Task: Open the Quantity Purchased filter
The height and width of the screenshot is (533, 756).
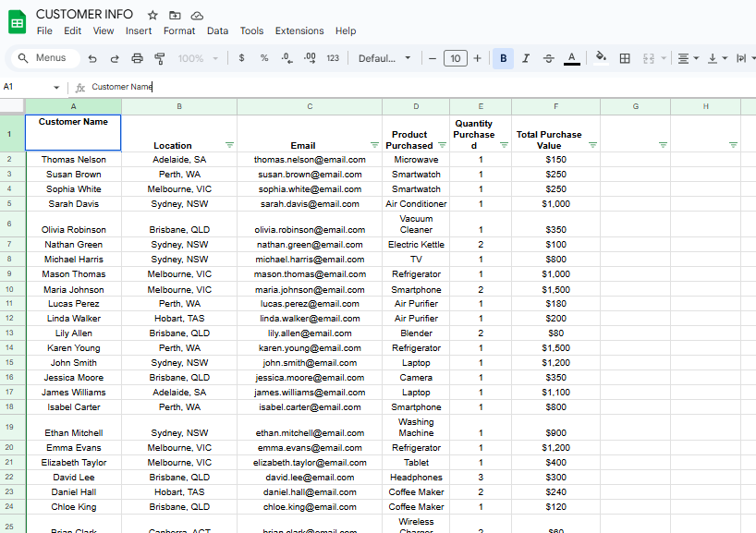Action: click(x=504, y=145)
